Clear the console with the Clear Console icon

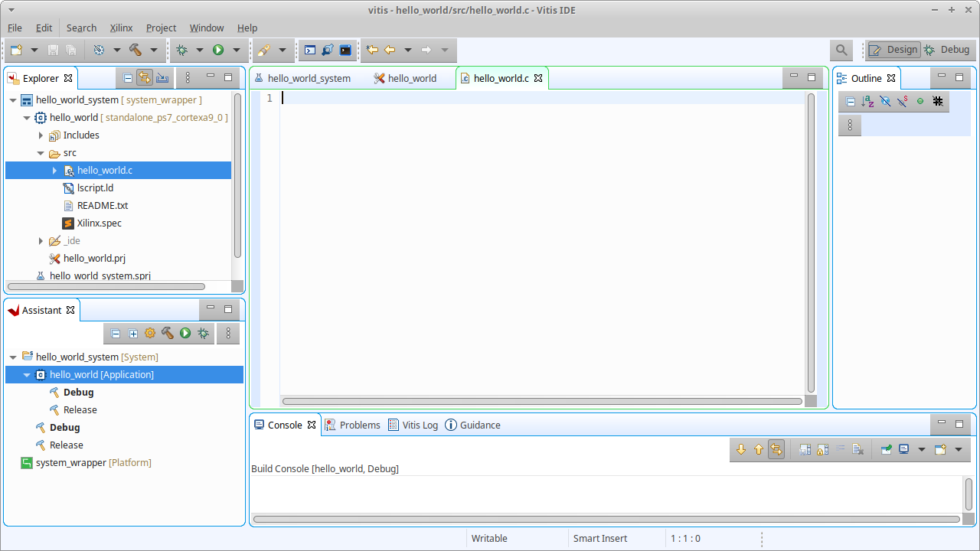[858, 450]
